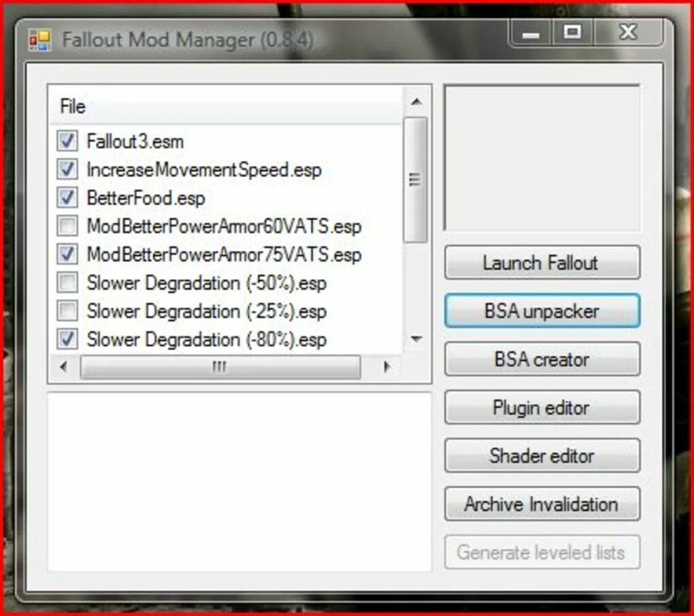Select ModBetterPowerArmor75VATS.esp entry text
Screen dimensions: 694x616
point(224,255)
